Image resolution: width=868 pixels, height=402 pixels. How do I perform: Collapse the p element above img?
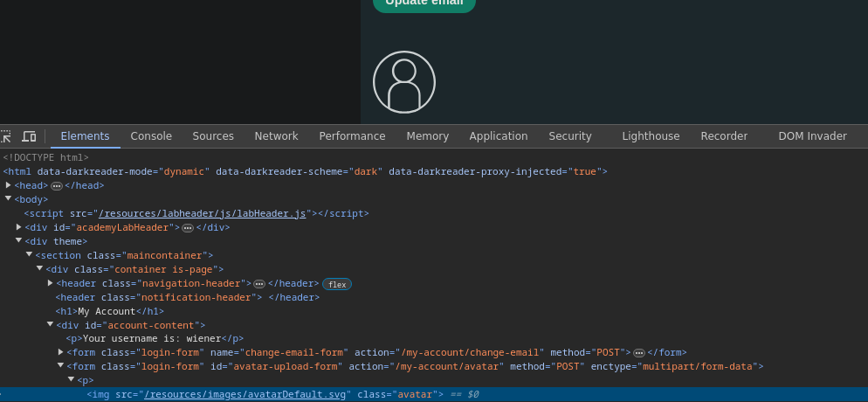(72, 380)
